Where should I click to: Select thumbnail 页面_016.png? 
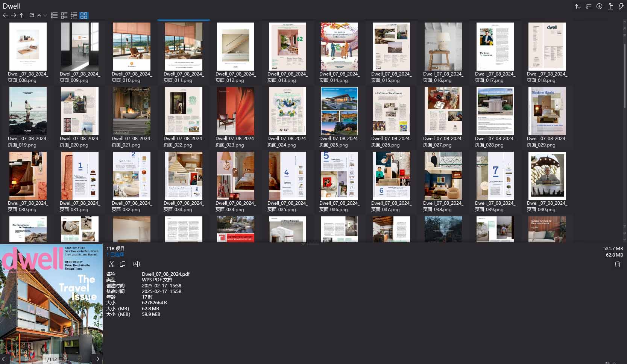443,47
